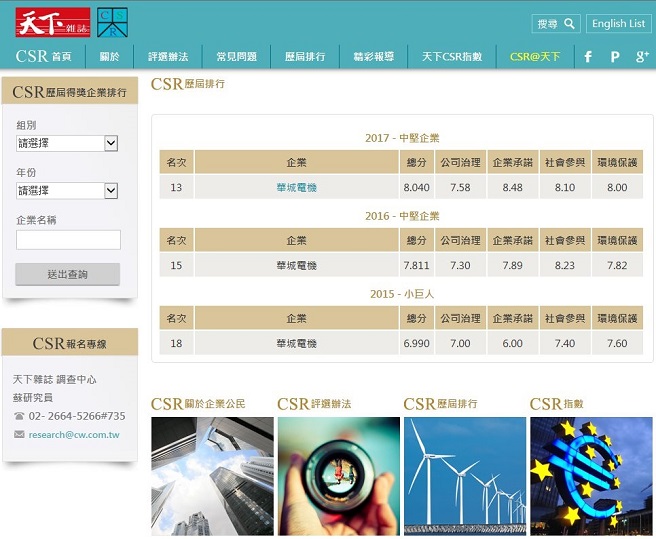Click the CSR評選辦法 heading above lens photo

314,404
